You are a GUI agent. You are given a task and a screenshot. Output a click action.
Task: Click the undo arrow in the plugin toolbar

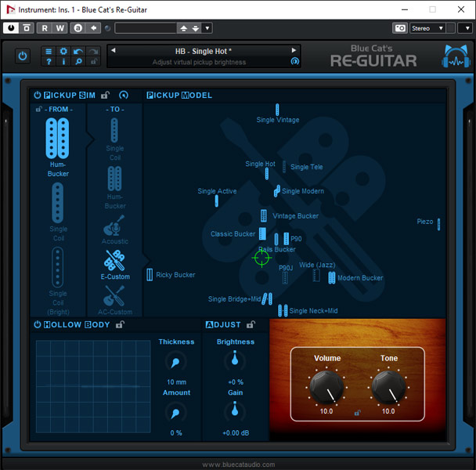pyautogui.click(x=78, y=51)
